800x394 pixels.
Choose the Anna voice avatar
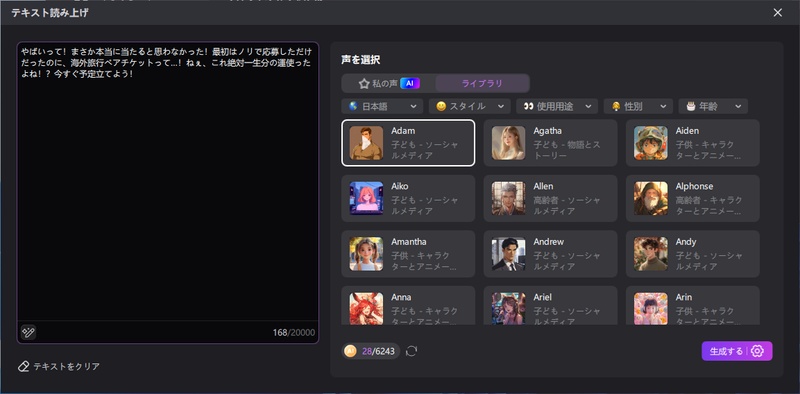(366, 308)
